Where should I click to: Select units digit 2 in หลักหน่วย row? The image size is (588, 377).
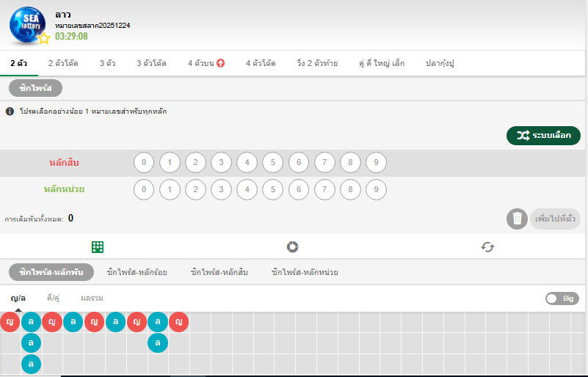tap(195, 189)
